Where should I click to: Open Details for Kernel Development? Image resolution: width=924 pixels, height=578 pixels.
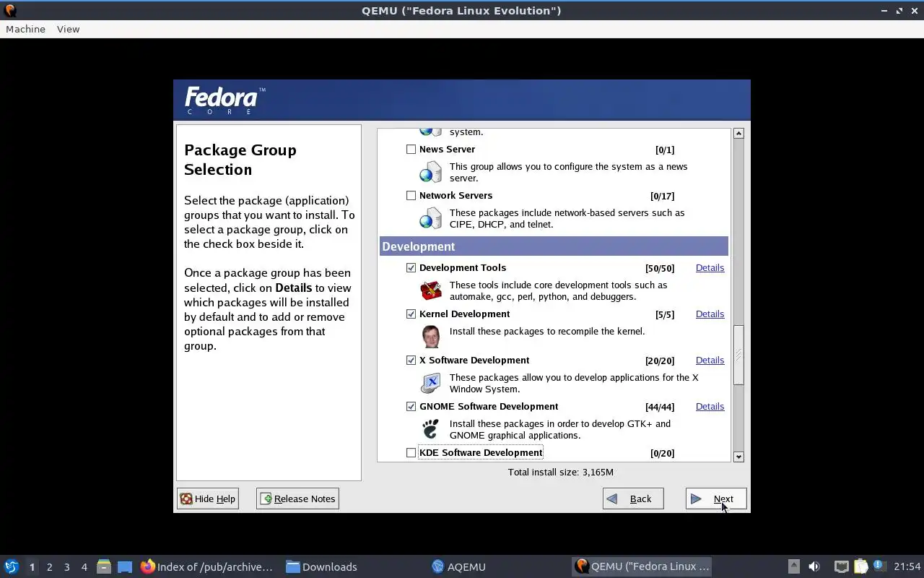[710, 314]
